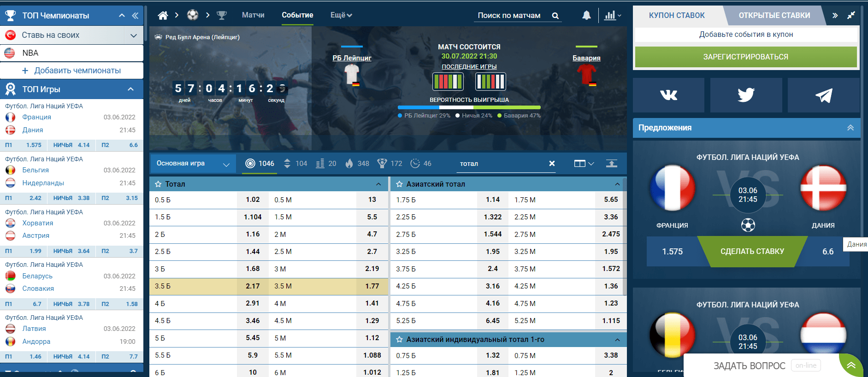Clear the тотал search filter
Viewport: 868px width, 377px height.
(x=552, y=163)
